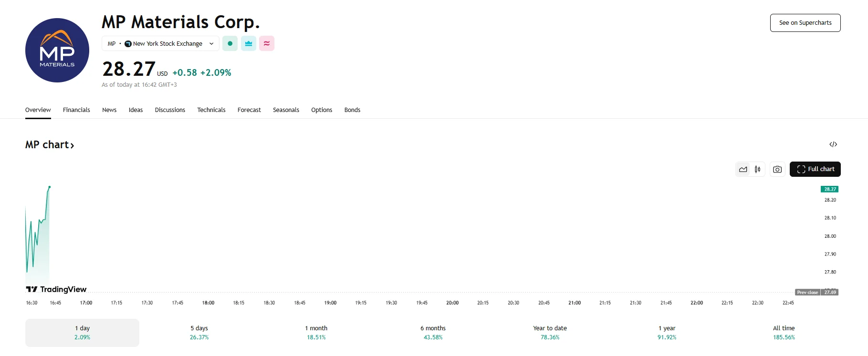Select the 1 year range
Viewport: 868px width, 356px height.
click(x=667, y=333)
